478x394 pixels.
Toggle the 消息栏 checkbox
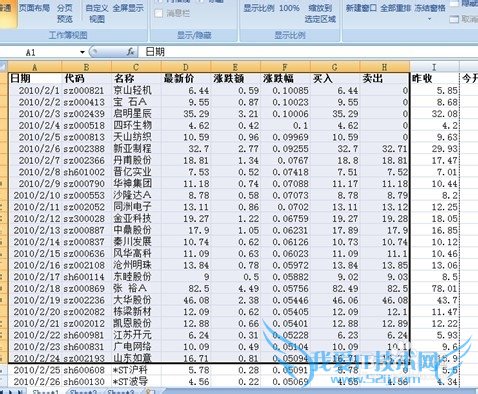159,13
